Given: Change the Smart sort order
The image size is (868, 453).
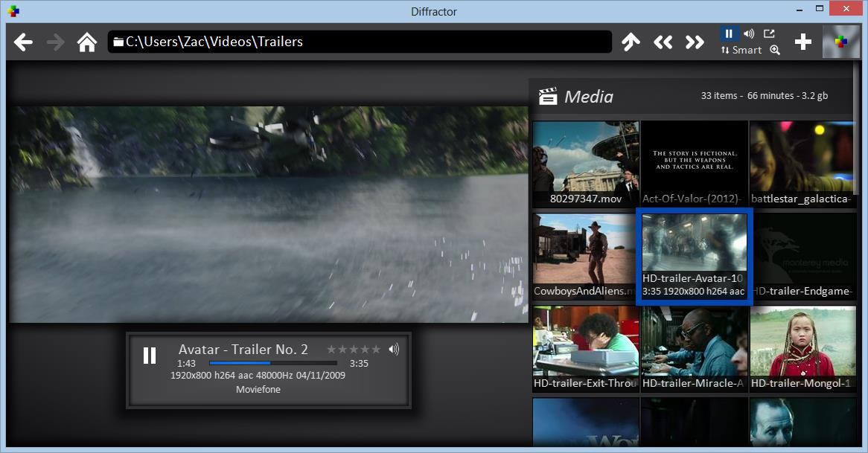Looking at the screenshot, I should tap(741, 50).
